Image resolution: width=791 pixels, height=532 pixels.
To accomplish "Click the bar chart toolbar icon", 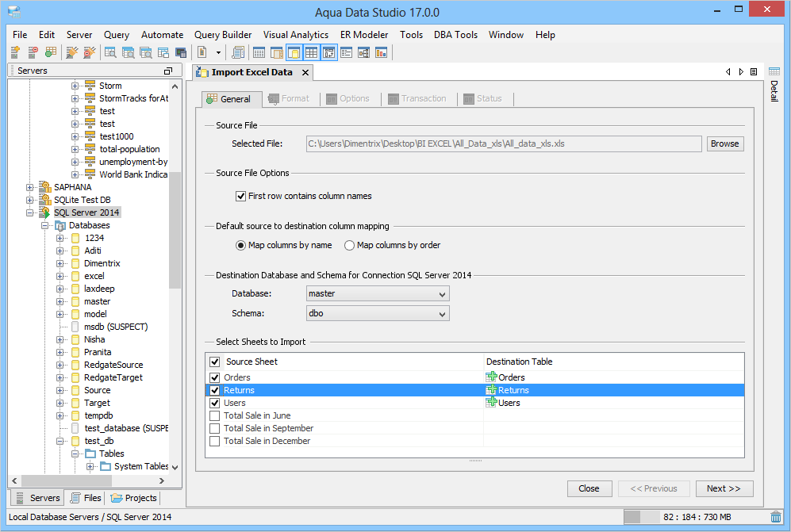I will coord(381,52).
